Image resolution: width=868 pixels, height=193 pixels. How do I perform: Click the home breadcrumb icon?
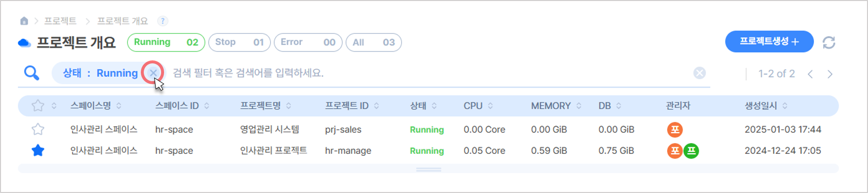(24, 21)
